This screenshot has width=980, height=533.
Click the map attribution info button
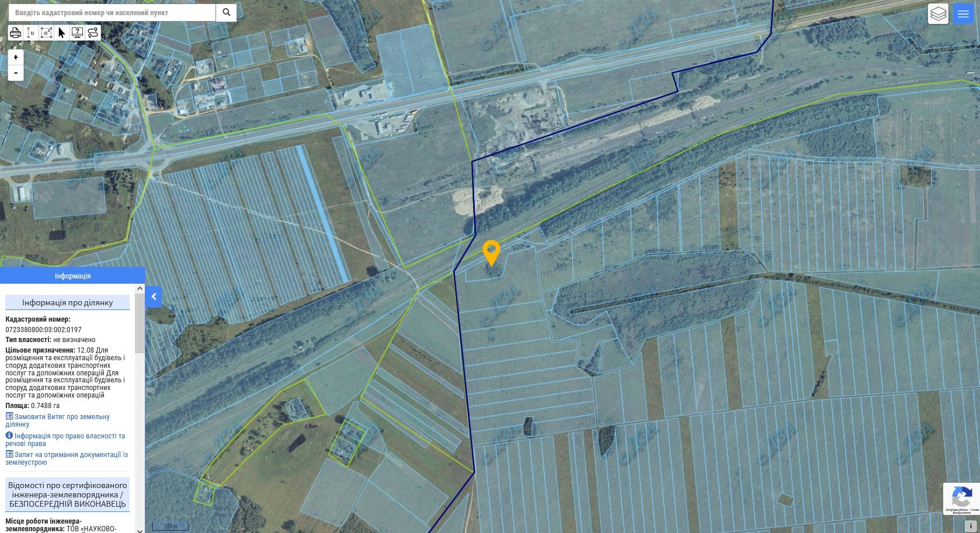[971, 525]
